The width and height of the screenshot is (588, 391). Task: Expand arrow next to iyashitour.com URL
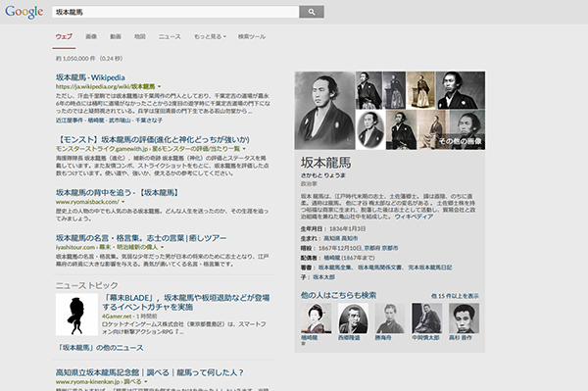(163, 247)
